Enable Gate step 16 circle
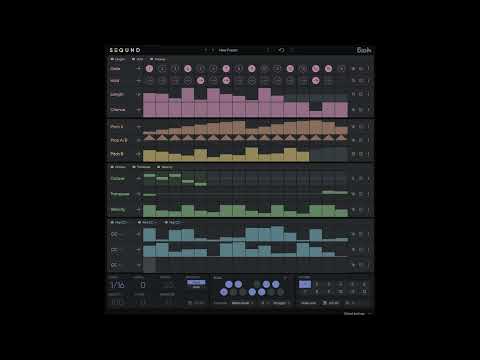 tap(341, 69)
